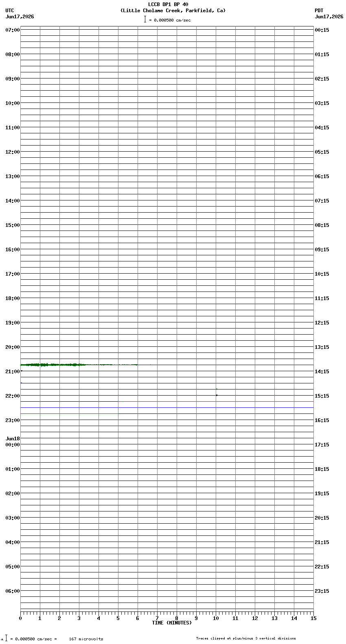Image resolution: width=346 pixels, height=644 pixels.
Task: Click the '10' minute axis tick label
Action: 216,618
